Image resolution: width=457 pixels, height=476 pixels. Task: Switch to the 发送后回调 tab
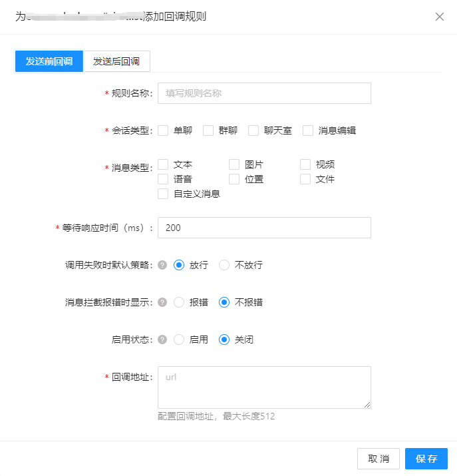[116, 61]
